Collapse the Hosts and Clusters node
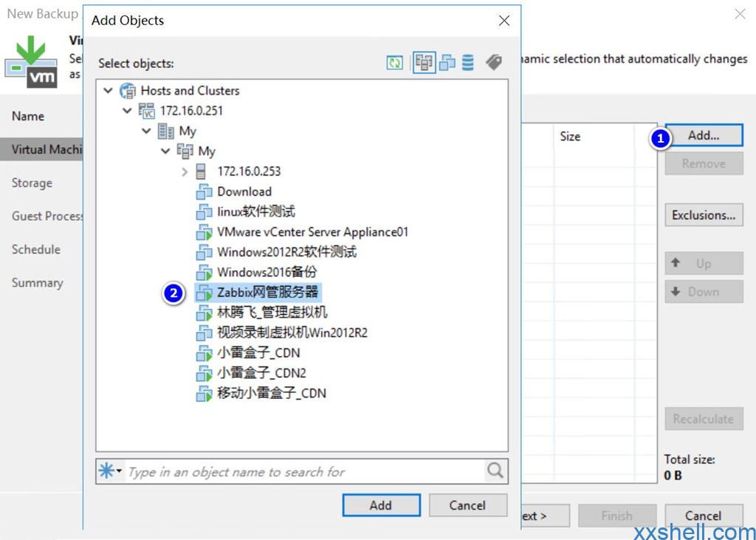This screenshot has width=756, height=540. (109, 90)
